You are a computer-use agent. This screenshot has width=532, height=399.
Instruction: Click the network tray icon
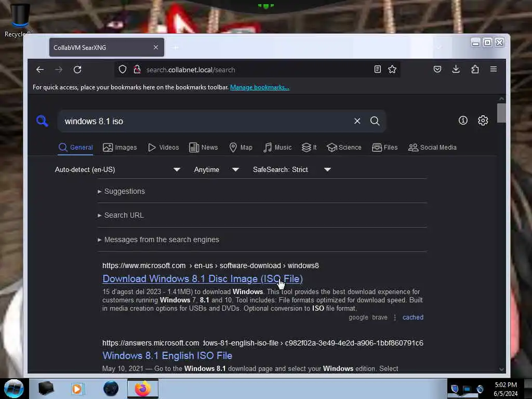pyautogui.click(x=467, y=389)
